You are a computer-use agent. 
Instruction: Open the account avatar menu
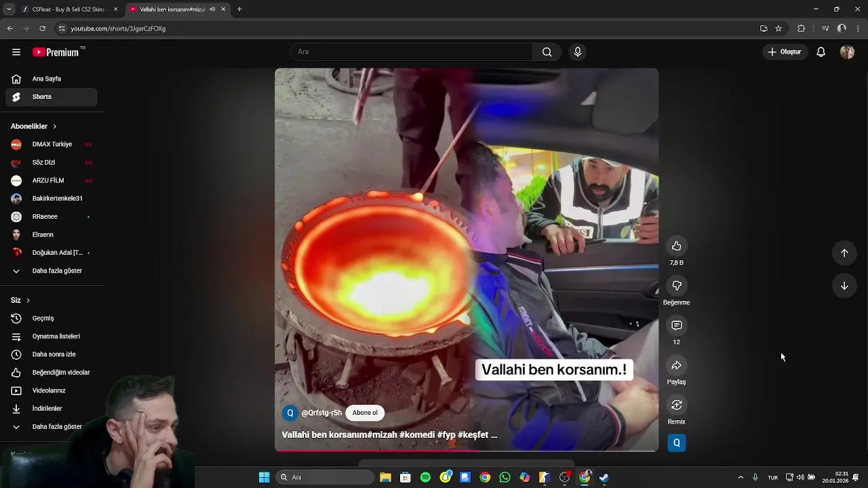[847, 52]
